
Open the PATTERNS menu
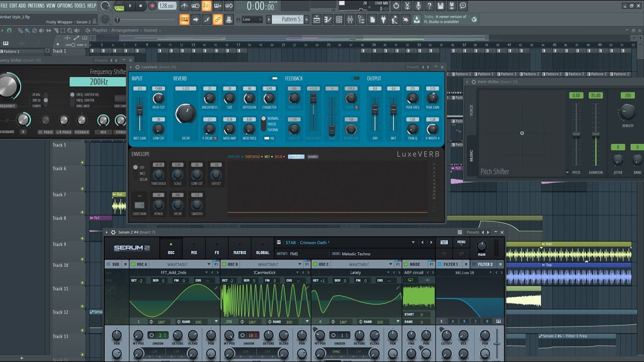point(36,6)
